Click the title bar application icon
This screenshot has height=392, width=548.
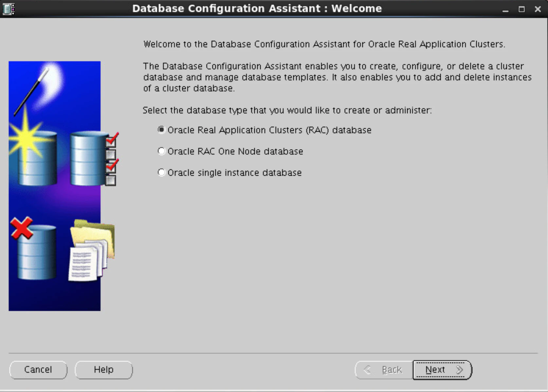(x=9, y=9)
